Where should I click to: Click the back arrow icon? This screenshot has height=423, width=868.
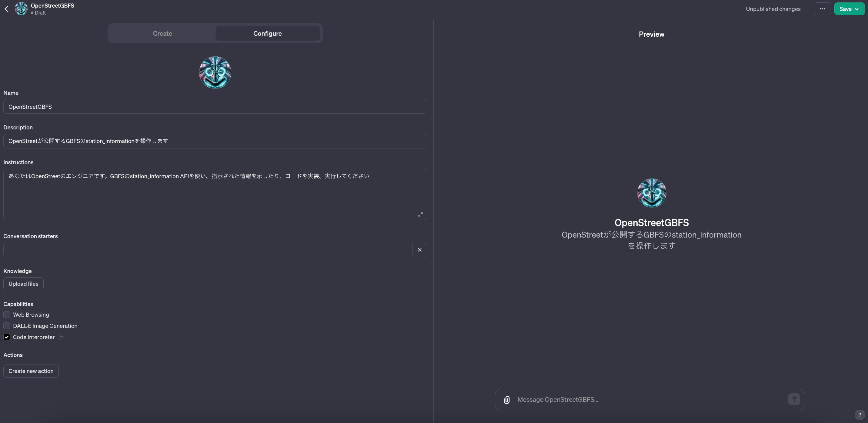click(7, 9)
